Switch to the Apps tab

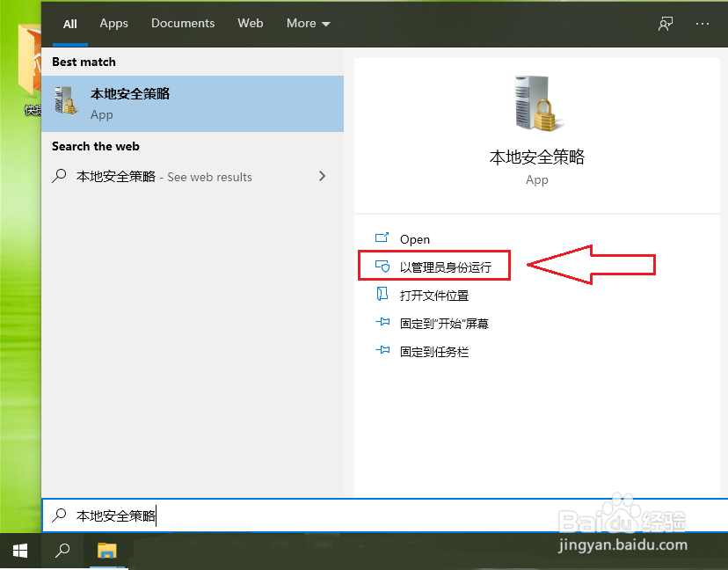point(113,24)
